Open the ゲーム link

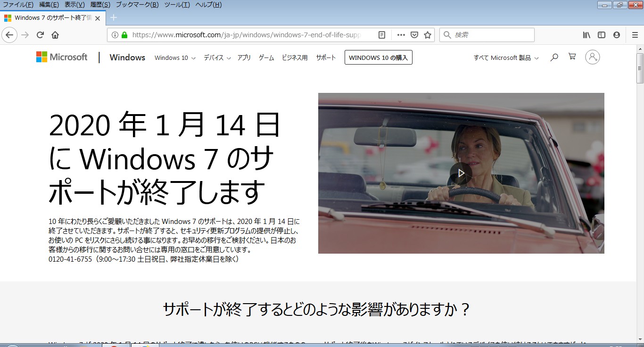[266, 58]
